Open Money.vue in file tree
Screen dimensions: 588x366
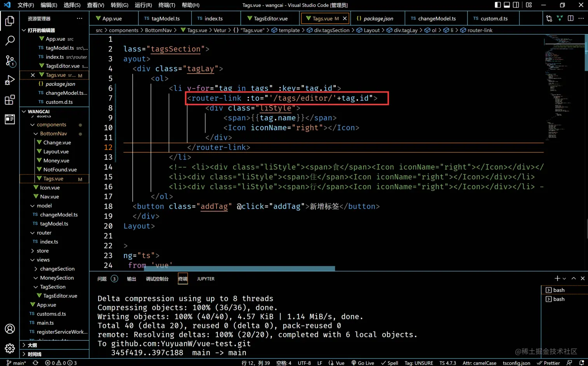tap(56, 160)
